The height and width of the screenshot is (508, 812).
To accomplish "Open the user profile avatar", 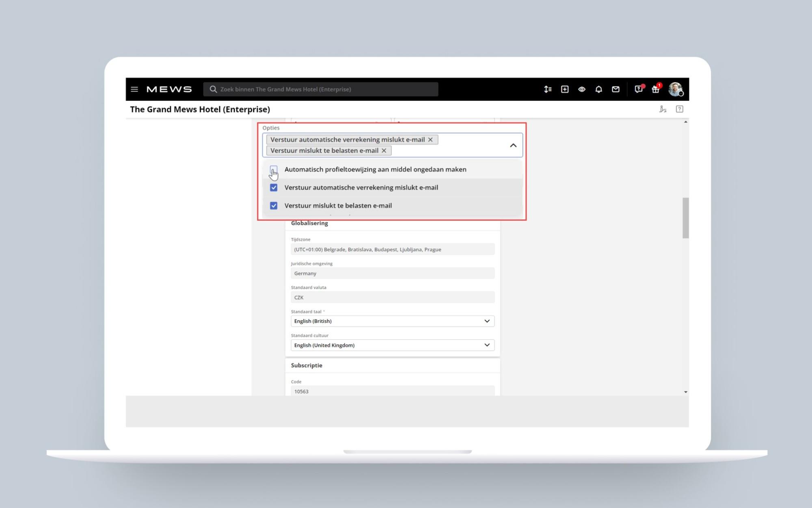I will click(x=675, y=89).
